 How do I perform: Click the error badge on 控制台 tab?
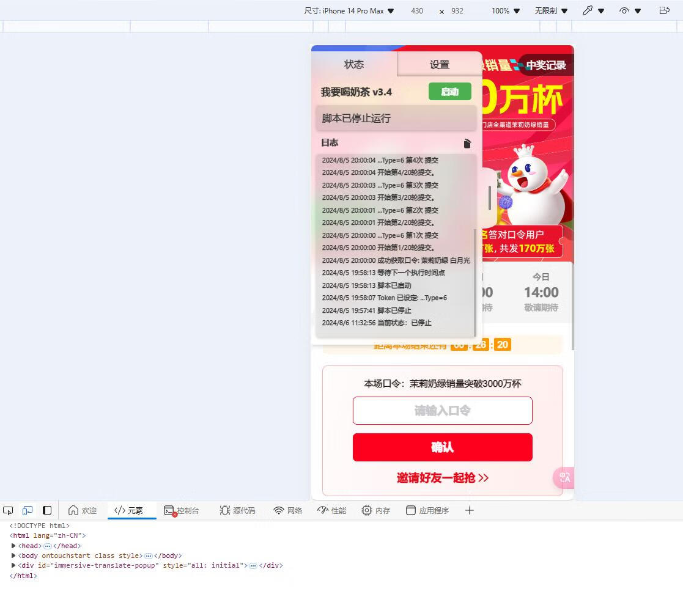[174, 515]
